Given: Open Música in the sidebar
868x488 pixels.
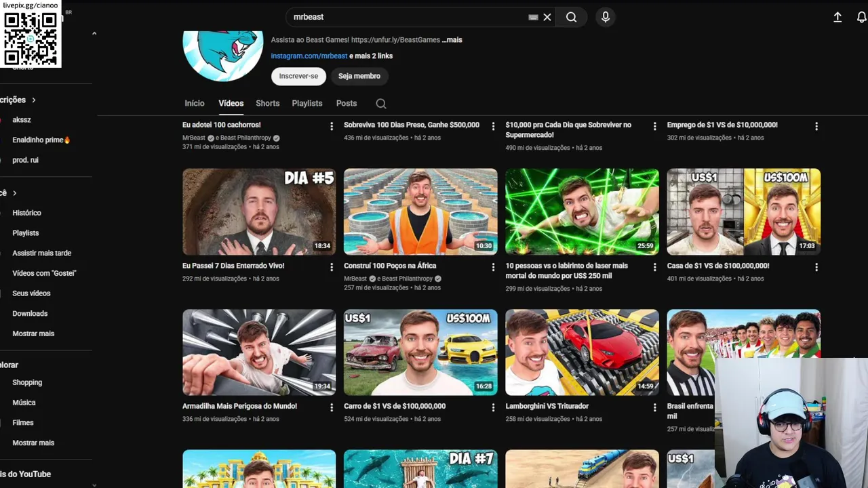Looking at the screenshot, I should pos(24,403).
